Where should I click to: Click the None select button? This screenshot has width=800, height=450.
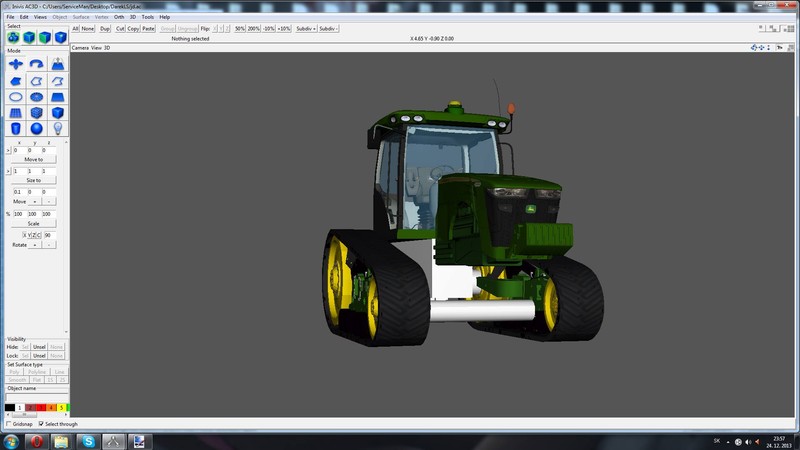click(x=88, y=29)
